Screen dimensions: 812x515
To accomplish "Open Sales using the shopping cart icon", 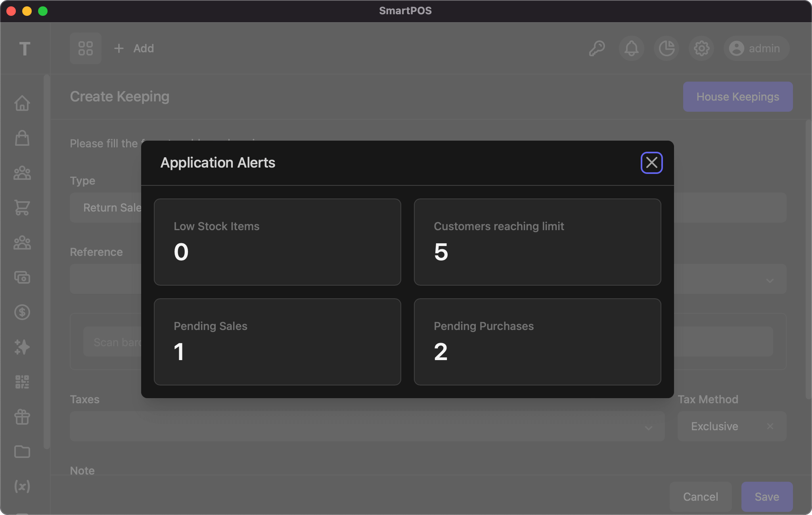I will [x=23, y=208].
